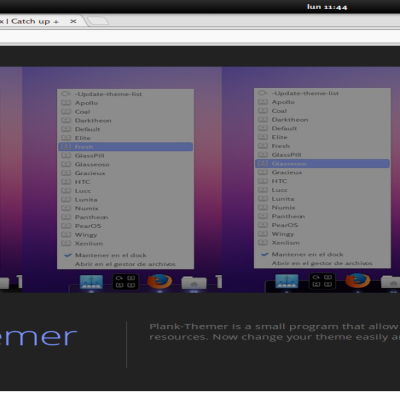Open the home folder in left dock
Image resolution: width=400 pixels, height=400 pixels.
click(x=194, y=282)
